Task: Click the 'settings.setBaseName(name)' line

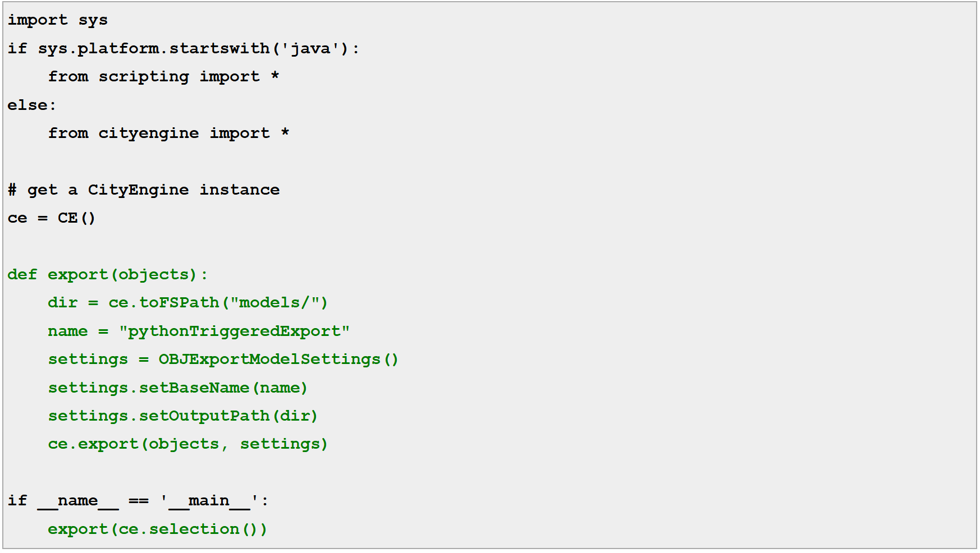Action: (x=177, y=388)
